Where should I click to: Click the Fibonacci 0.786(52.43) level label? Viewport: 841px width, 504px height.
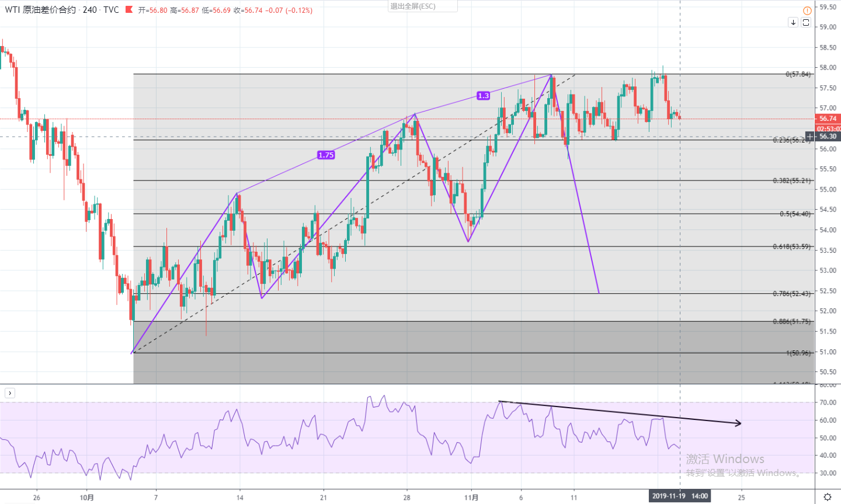pyautogui.click(x=792, y=294)
